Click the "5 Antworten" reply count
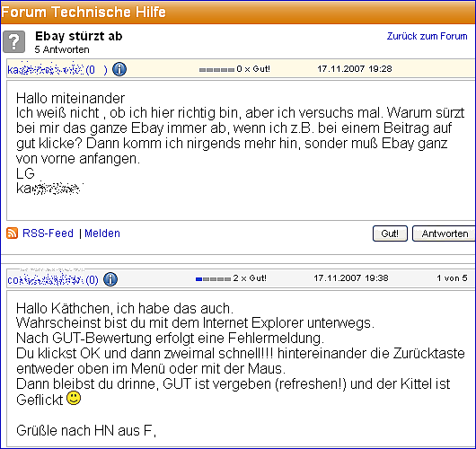Screen dimensions: 476x449 point(62,49)
